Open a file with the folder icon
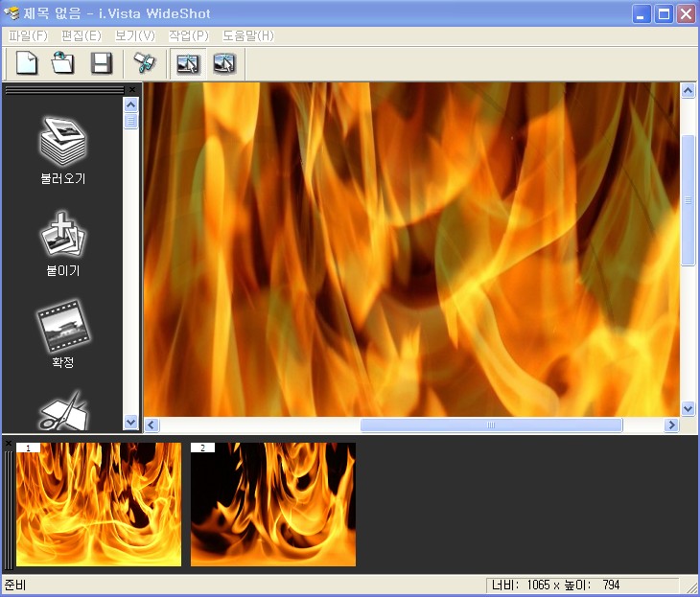 pos(63,63)
